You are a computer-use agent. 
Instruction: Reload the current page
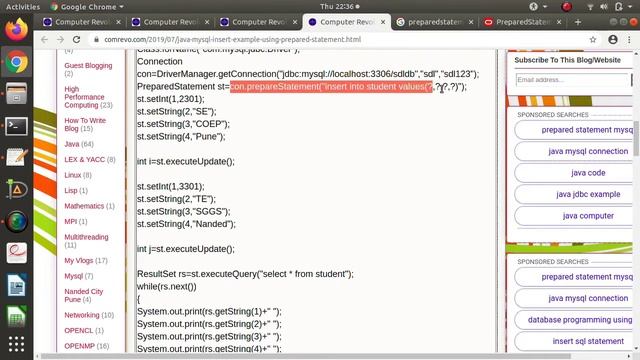(x=76, y=40)
